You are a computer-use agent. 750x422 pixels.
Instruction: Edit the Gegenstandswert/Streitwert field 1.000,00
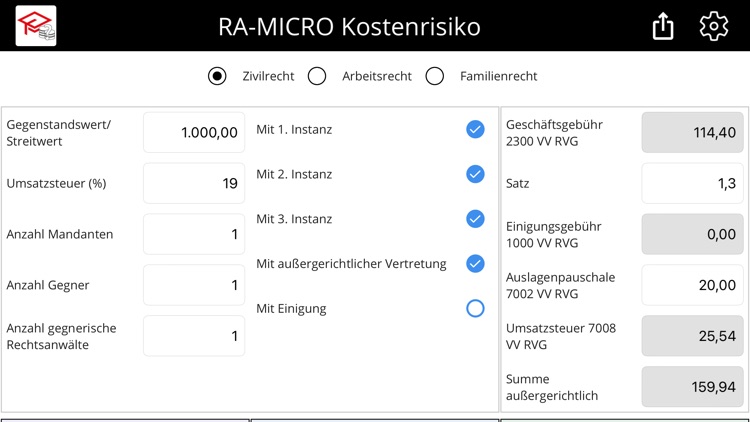pos(194,133)
